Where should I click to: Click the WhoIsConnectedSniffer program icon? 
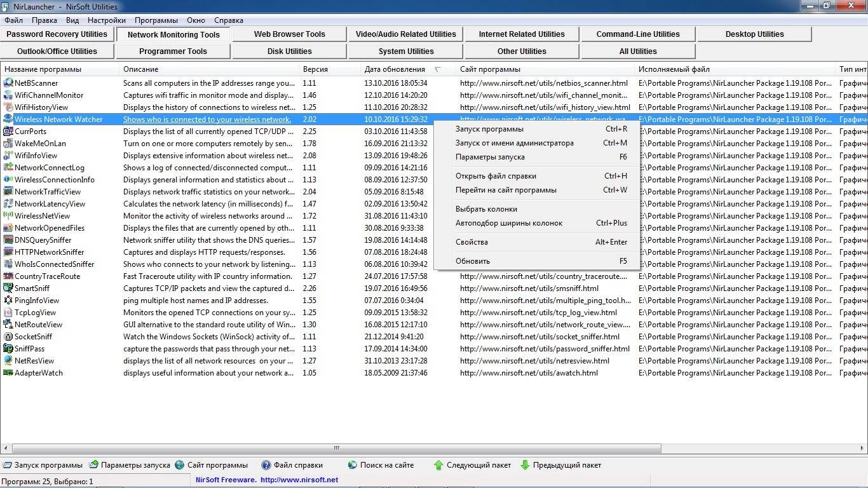coord(8,264)
